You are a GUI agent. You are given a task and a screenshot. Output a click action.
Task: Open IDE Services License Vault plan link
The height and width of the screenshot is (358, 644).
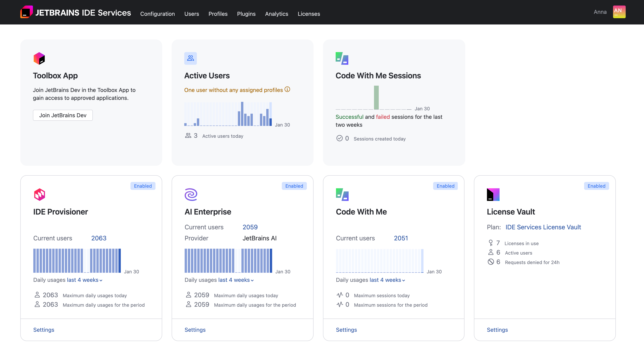[x=543, y=227]
